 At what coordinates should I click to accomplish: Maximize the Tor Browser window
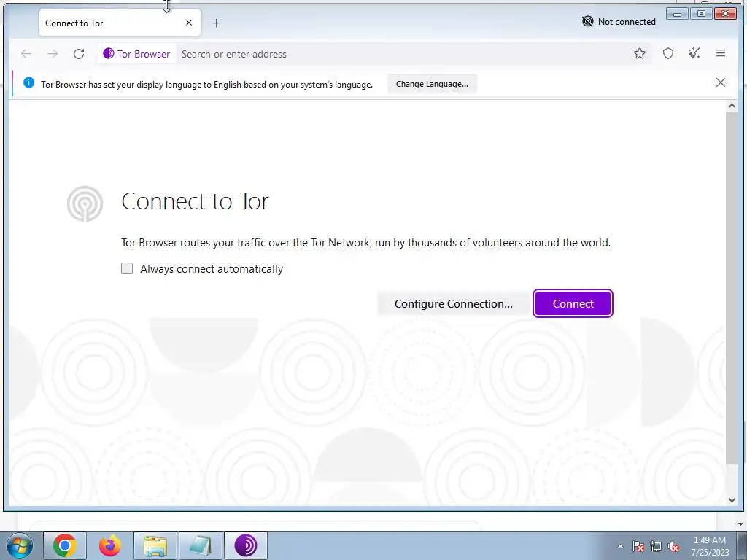click(701, 13)
